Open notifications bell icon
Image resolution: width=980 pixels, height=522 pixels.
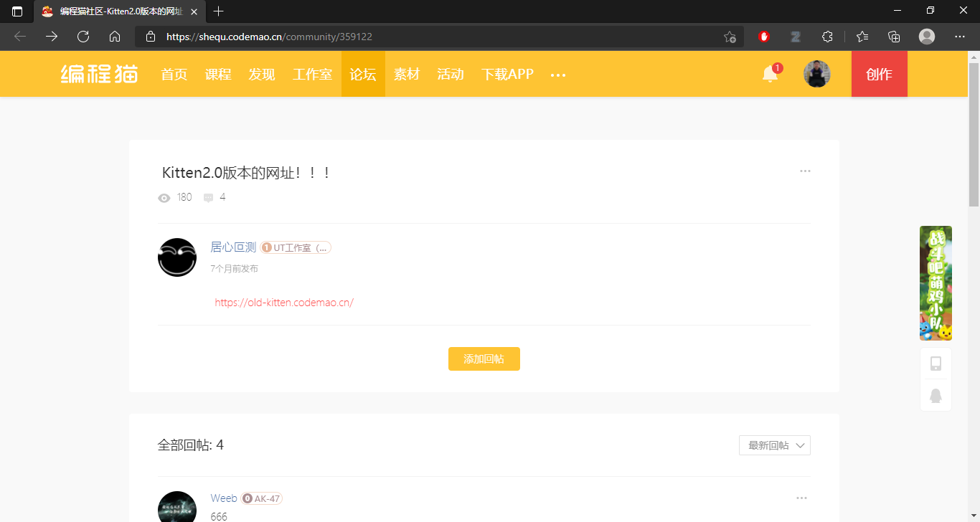(771, 74)
